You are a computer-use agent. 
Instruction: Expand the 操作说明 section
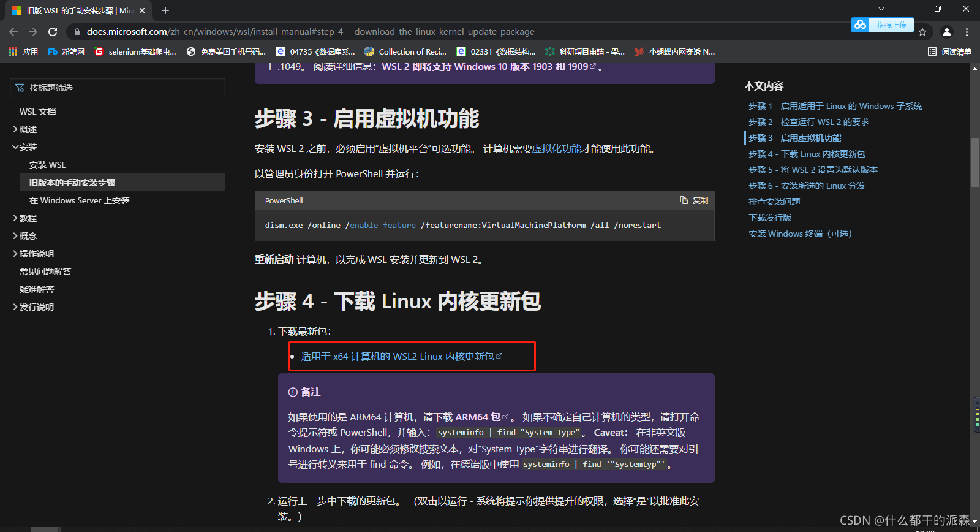(33, 254)
